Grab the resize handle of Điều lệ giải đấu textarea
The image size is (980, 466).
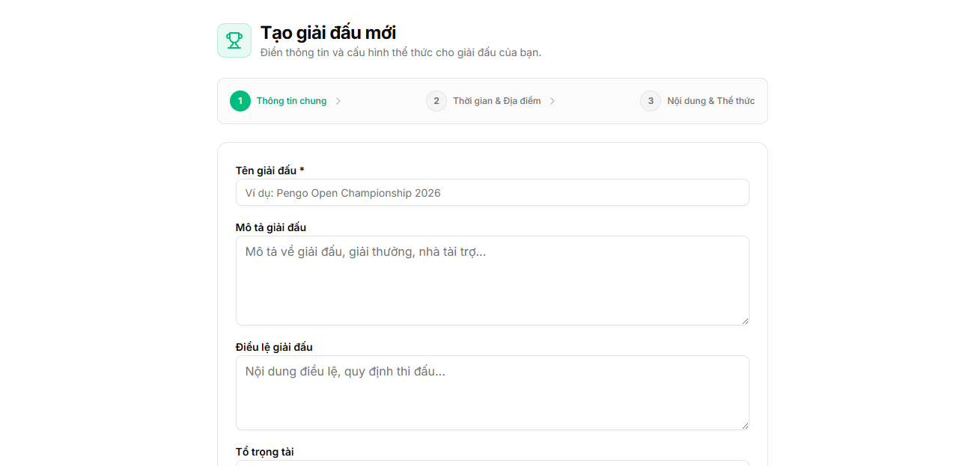pos(745,426)
